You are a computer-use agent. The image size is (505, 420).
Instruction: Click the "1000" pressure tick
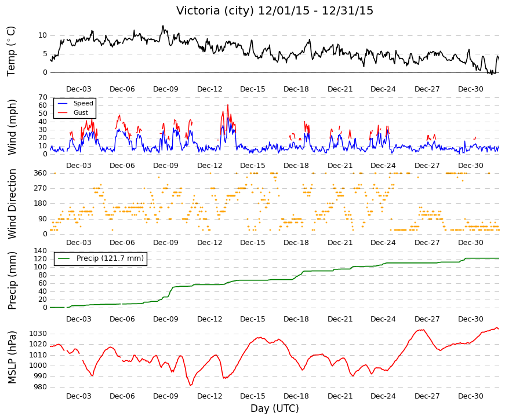38,366
